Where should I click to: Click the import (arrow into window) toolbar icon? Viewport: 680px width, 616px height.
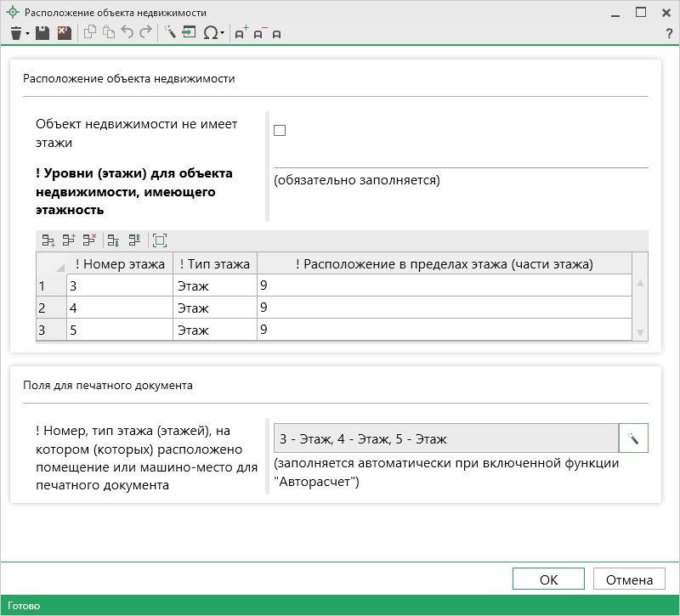point(188,32)
